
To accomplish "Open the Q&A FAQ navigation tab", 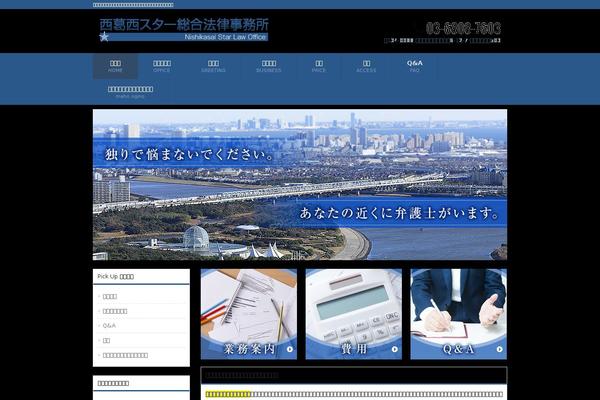I will coord(414,66).
